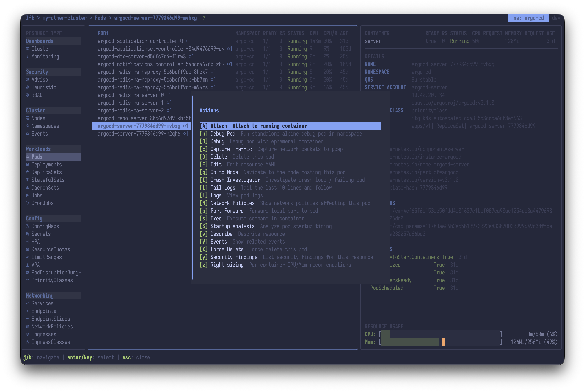Image resolution: width=585 pixels, height=392 pixels.
Task: Click the NetworkPolicies shield icon
Action: coord(28,326)
